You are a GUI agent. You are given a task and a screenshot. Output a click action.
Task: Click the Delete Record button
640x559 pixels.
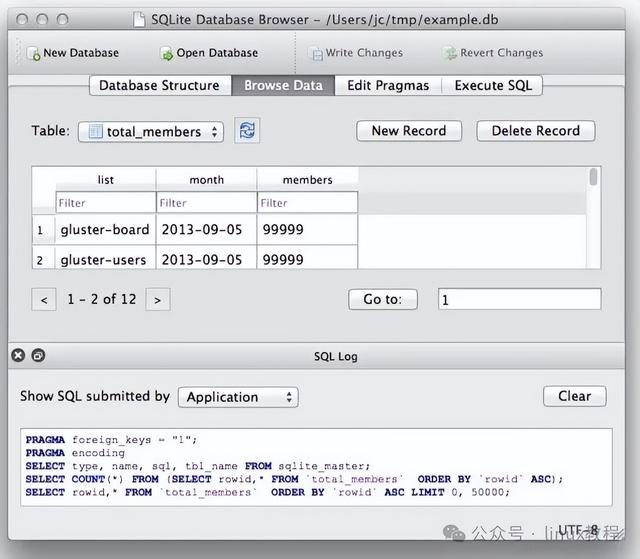click(536, 131)
